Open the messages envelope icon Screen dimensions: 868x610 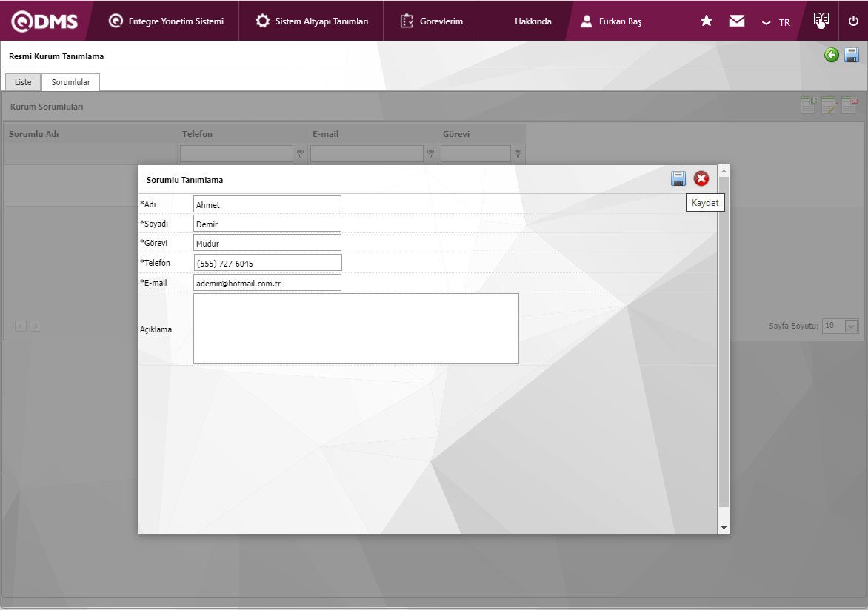pyautogui.click(x=736, y=21)
